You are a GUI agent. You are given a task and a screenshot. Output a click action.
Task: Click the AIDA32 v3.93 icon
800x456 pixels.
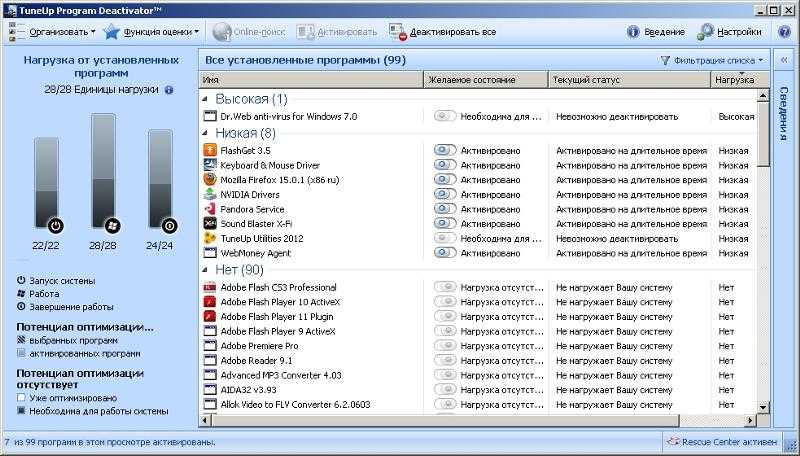click(x=210, y=390)
